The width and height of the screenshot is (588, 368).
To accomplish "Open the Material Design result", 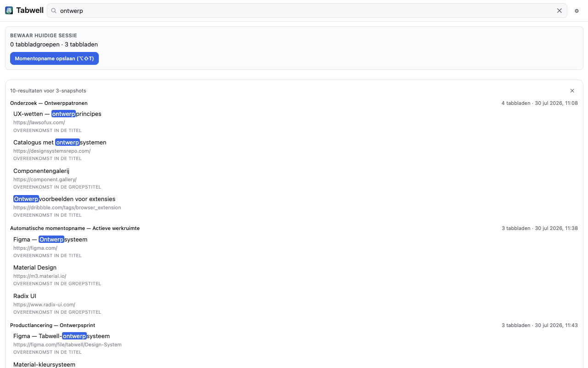I will click(35, 268).
